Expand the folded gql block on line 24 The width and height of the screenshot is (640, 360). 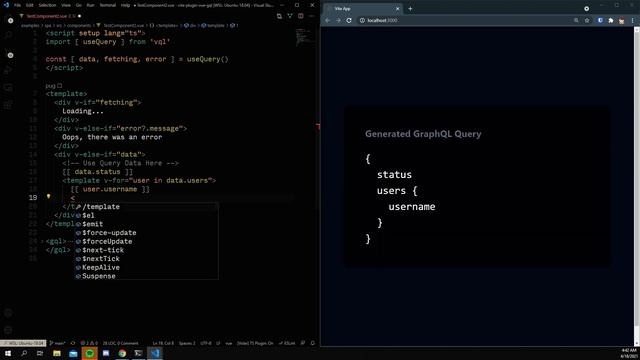point(42,241)
